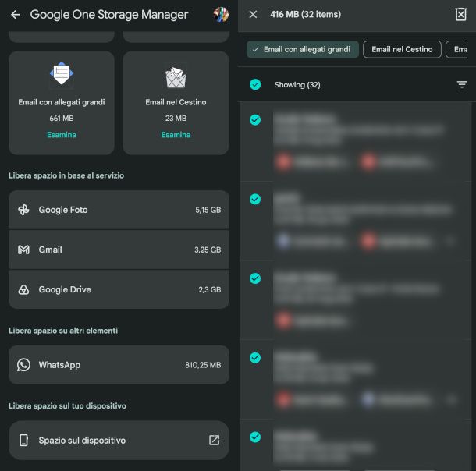This screenshot has height=471, width=476.
Task: Open external link icon for device space
Action: 214,440
